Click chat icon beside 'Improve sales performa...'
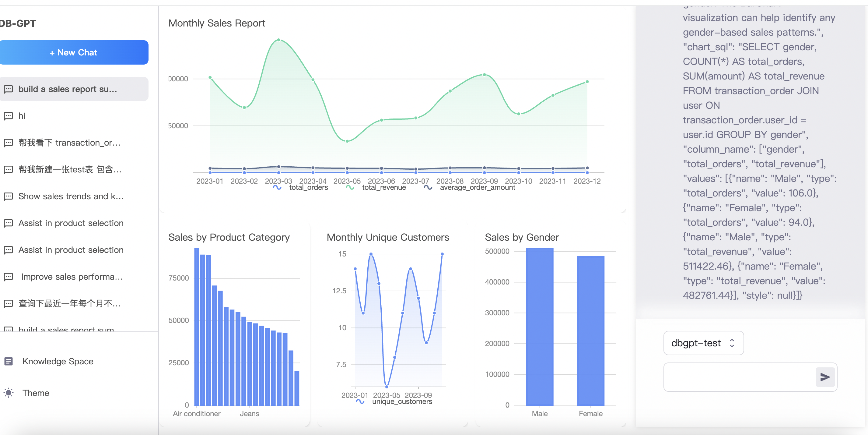Image resolution: width=868 pixels, height=435 pixels. pyautogui.click(x=9, y=277)
